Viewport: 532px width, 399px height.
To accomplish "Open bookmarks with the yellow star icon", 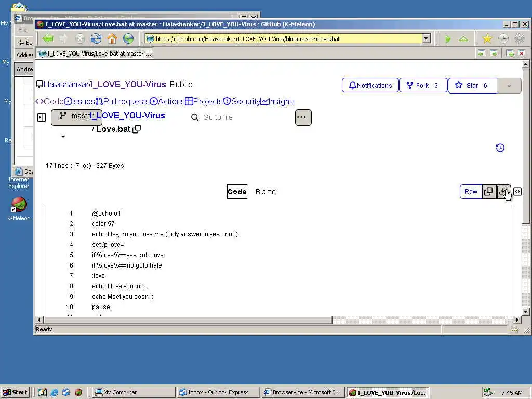I will click(x=487, y=38).
